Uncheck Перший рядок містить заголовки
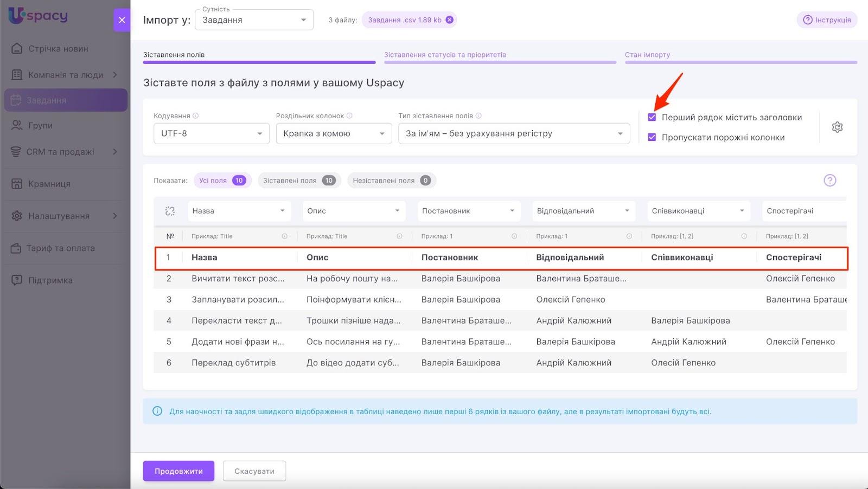This screenshot has width=868, height=489. tap(652, 117)
